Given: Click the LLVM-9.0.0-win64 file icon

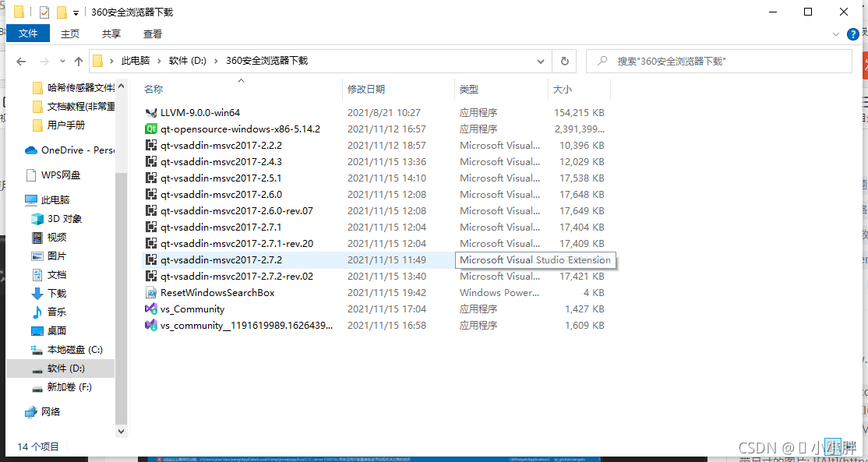Looking at the screenshot, I should (150, 113).
